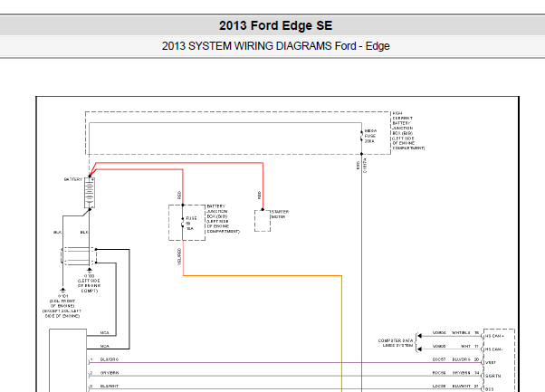Click the G101 ground label
The height and width of the screenshot is (392, 545).
pos(62,306)
